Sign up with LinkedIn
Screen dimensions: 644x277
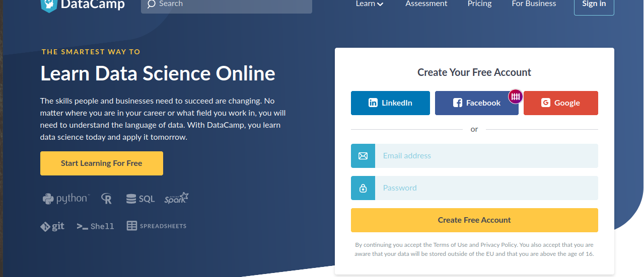coord(390,103)
